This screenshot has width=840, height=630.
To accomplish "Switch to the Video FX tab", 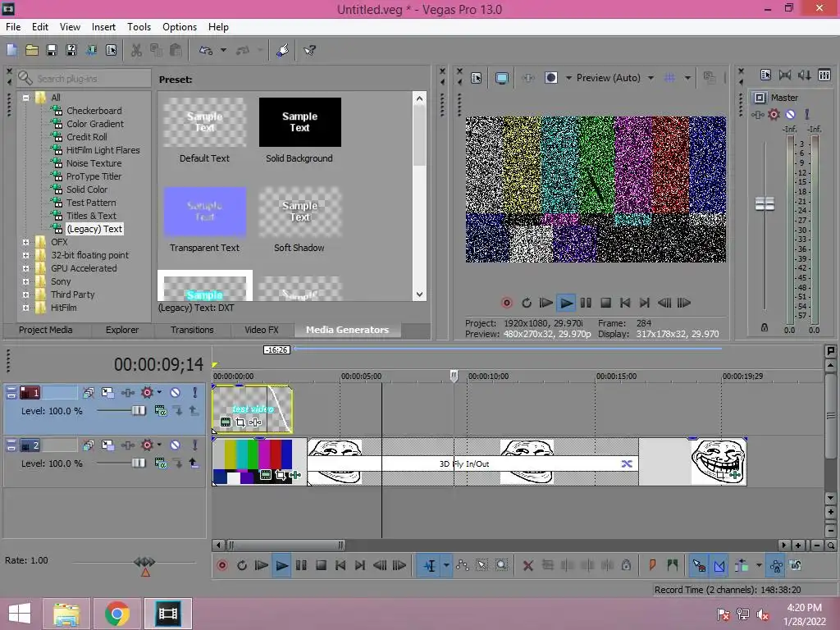I will (262, 330).
